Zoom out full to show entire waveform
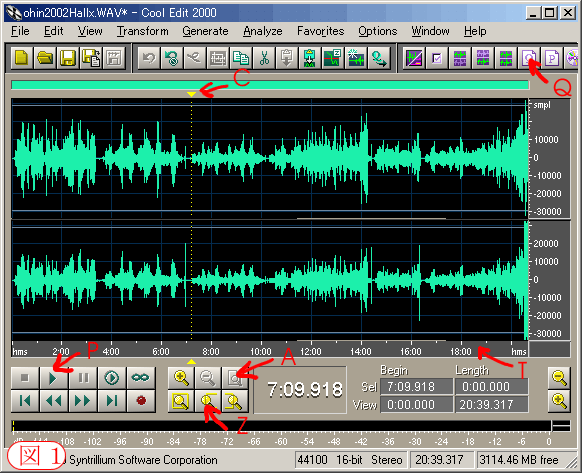Viewport: 582px width, 473px height. pyautogui.click(x=235, y=378)
